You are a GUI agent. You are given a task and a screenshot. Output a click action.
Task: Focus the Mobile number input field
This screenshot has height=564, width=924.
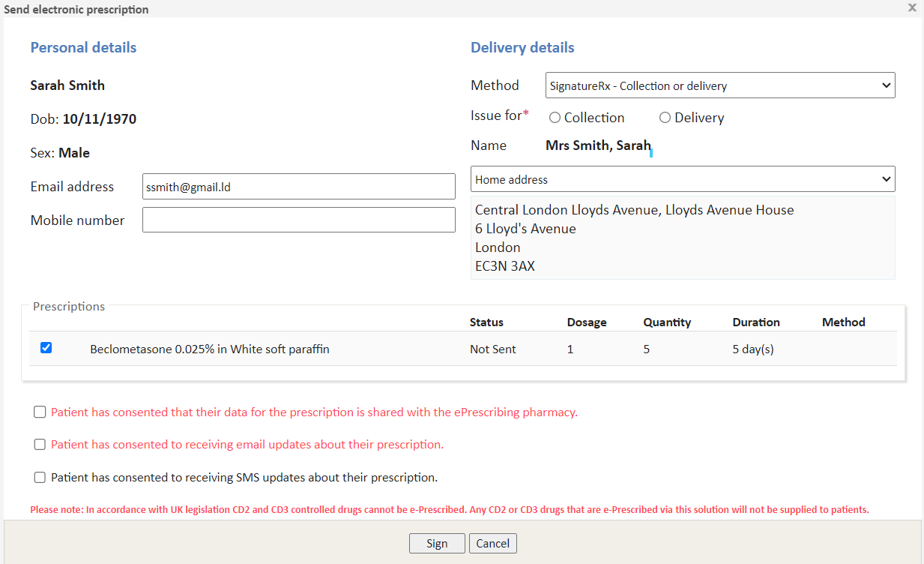click(298, 220)
